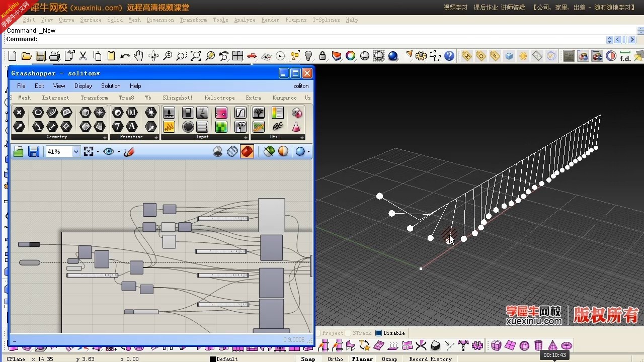Click the four viewports layout icon
Viewport: 644px width, 362px height.
pos(238,56)
